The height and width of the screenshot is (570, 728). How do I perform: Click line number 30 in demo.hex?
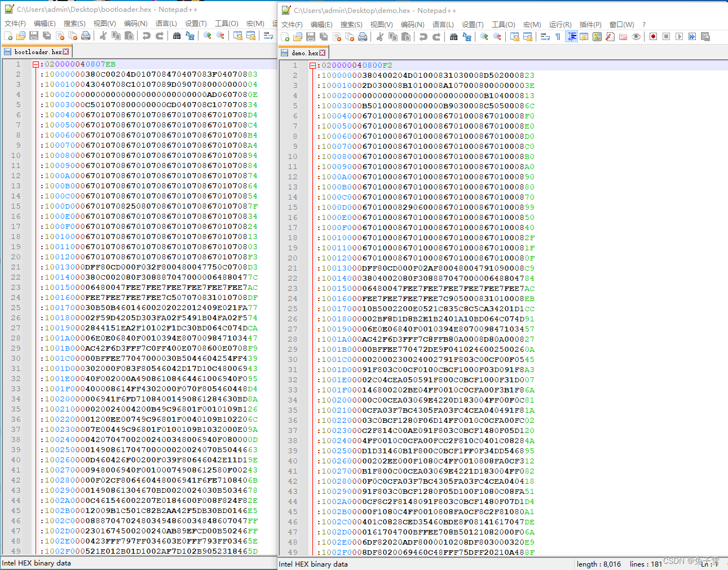(293, 360)
